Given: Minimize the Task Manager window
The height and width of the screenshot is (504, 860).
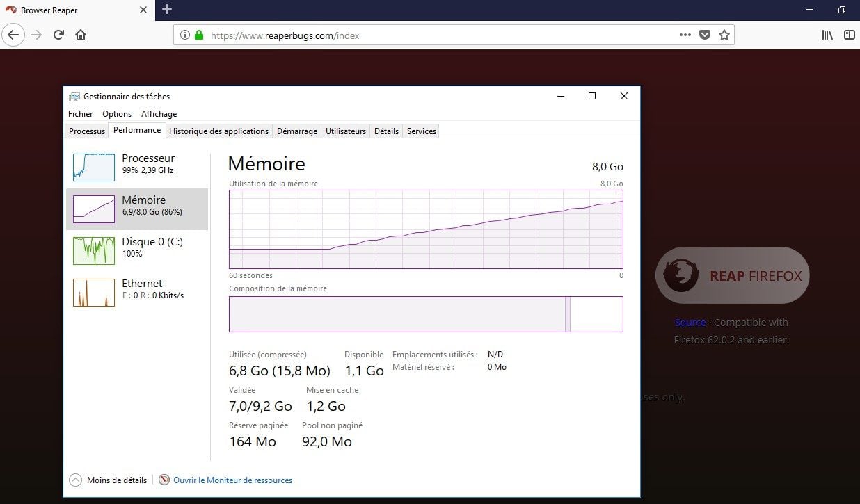Looking at the screenshot, I should (560, 97).
